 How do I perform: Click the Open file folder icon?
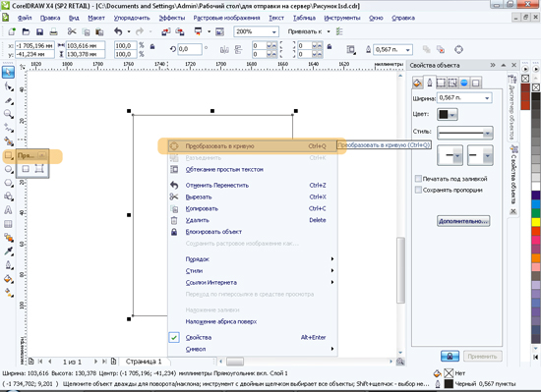pyautogui.click(x=26, y=31)
